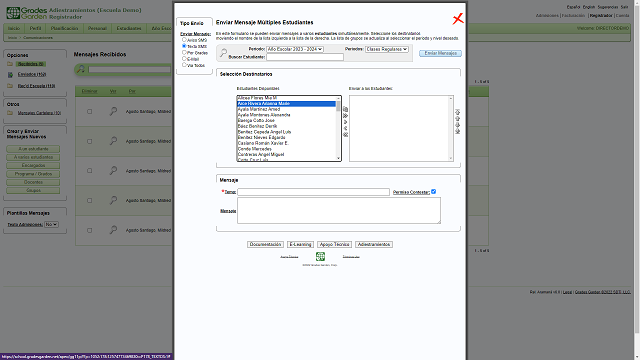Screen dimensions: 640x360
Task: Open the Documentación button
Action: tap(265, 244)
